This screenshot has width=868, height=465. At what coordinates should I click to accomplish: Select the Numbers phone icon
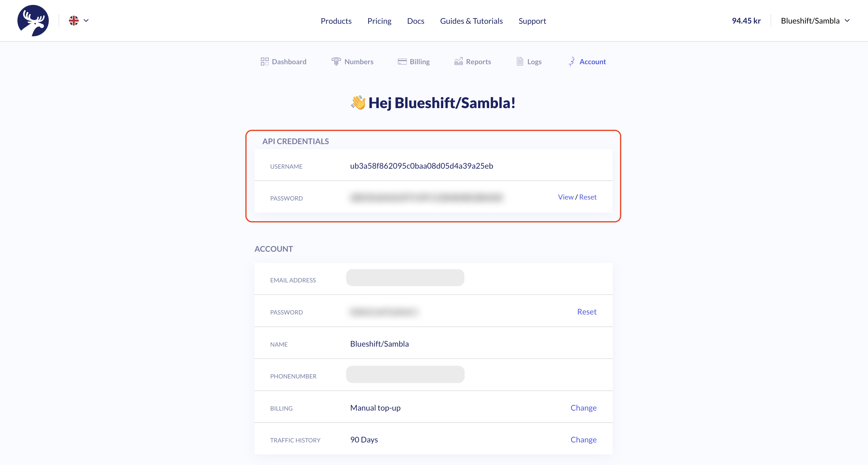[x=336, y=61]
